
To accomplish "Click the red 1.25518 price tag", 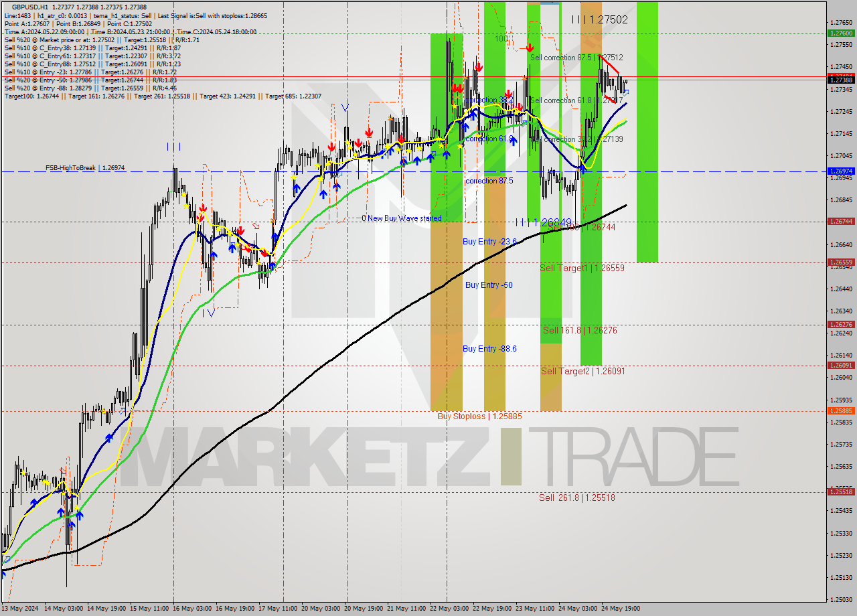I will (841, 491).
